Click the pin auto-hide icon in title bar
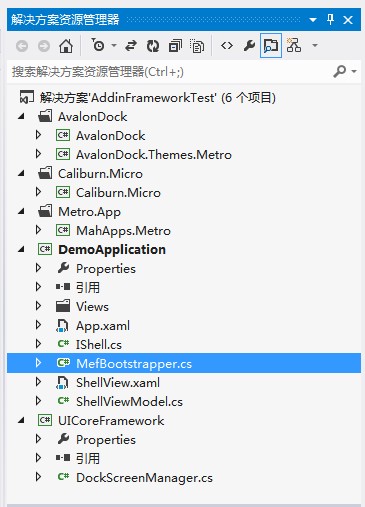Image resolution: width=365 pixels, height=507 pixels. [330, 20]
